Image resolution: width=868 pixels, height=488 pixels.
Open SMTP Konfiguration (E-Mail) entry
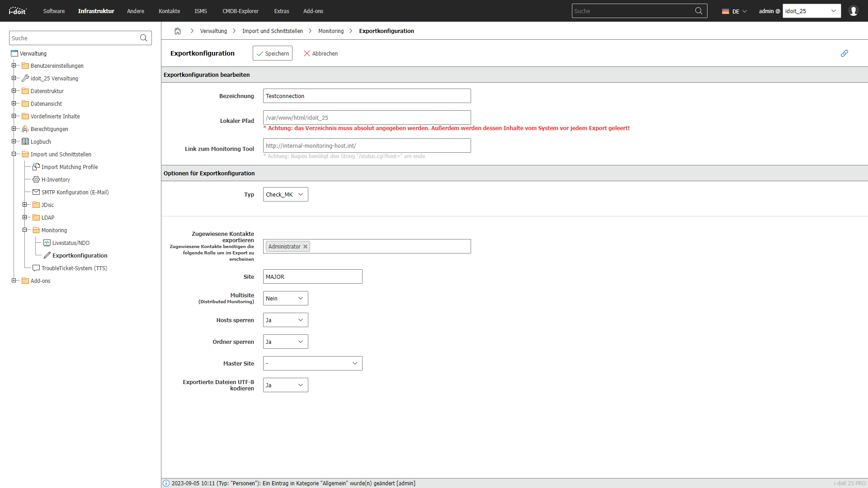(x=75, y=192)
